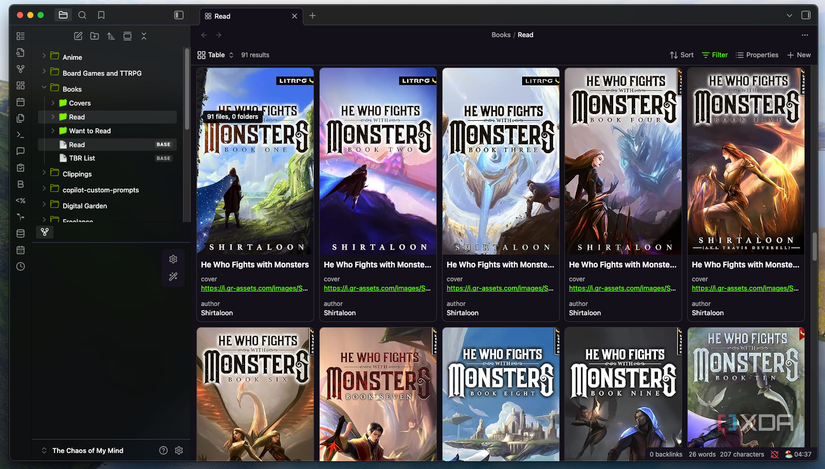Open a new tab with the plus button
The image size is (825, 469).
[313, 16]
